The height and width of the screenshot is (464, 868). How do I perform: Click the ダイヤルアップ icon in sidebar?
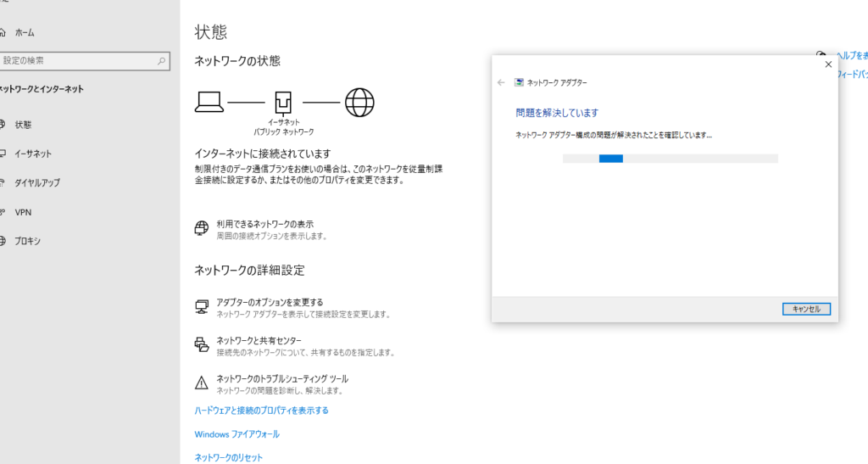pos(3,182)
